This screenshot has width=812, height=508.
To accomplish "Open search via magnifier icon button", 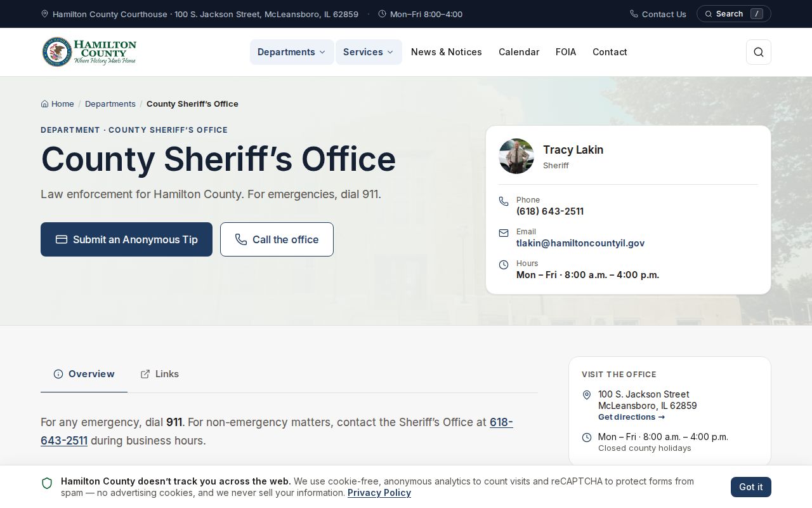I will pos(758,52).
